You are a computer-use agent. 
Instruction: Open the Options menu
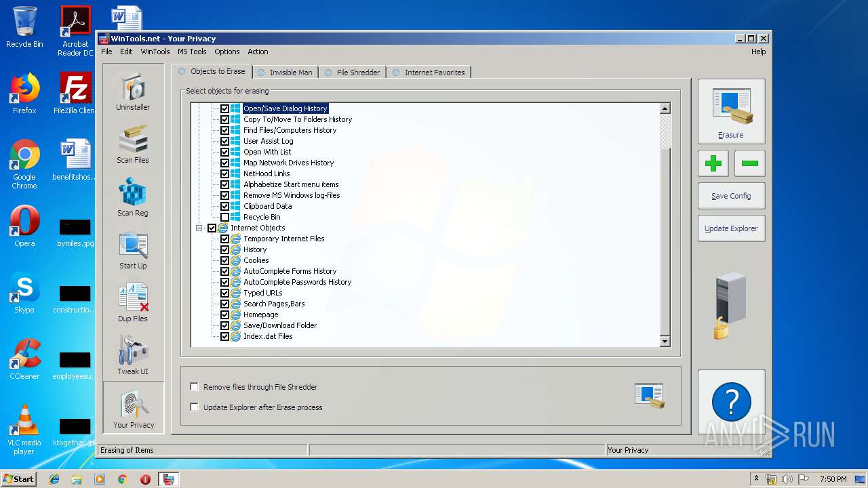click(x=227, y=52)
